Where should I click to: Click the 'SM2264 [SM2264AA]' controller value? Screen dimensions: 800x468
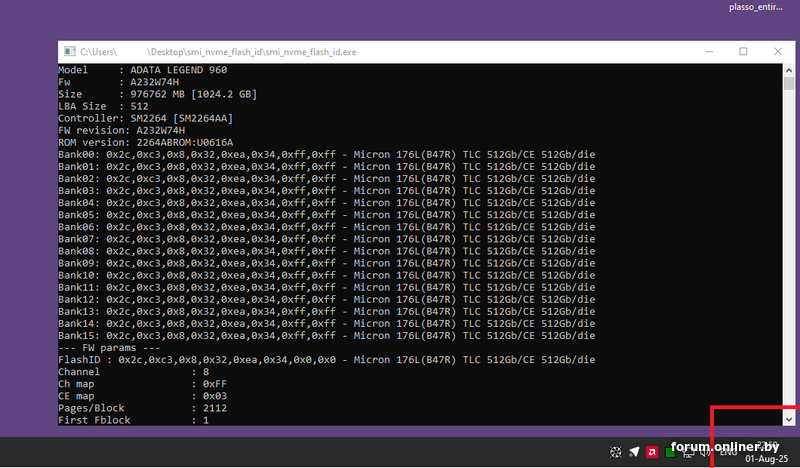(x=182, y=118)
